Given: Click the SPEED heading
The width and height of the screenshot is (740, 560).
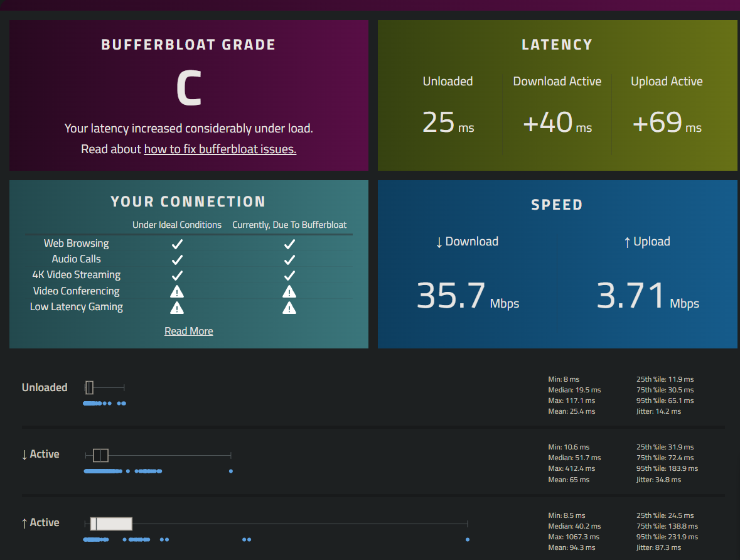Looking at the screenshot, I should click(557, 205).
